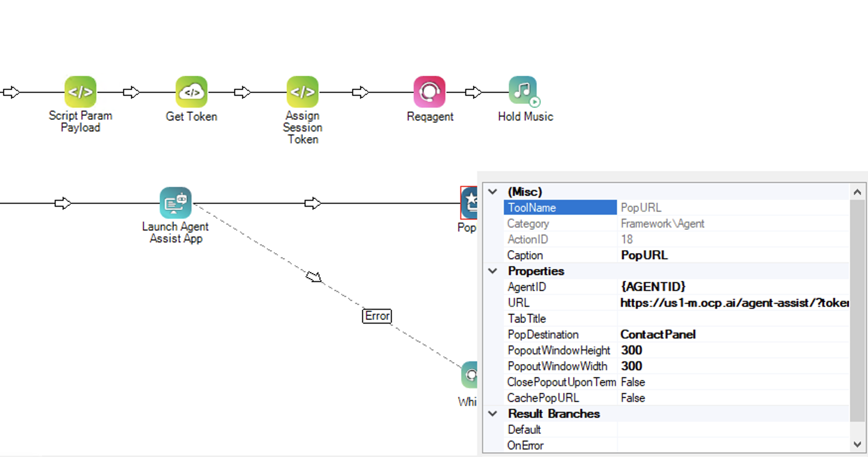Select the Hold Music action icon

(523, 91)
